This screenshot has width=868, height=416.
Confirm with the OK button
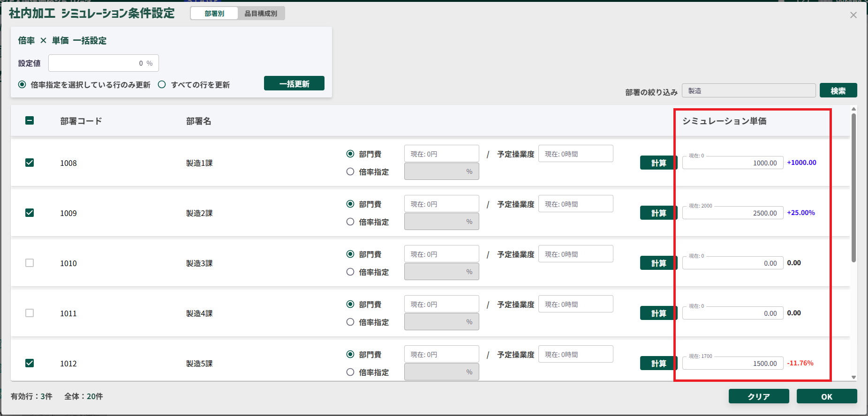826,396
